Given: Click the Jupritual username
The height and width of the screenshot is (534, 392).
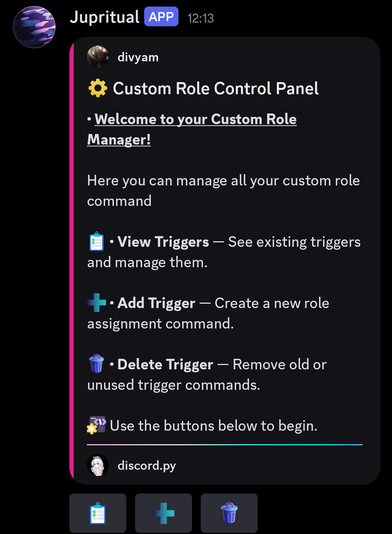Looking at the screenshot, I should click(105, 17).
